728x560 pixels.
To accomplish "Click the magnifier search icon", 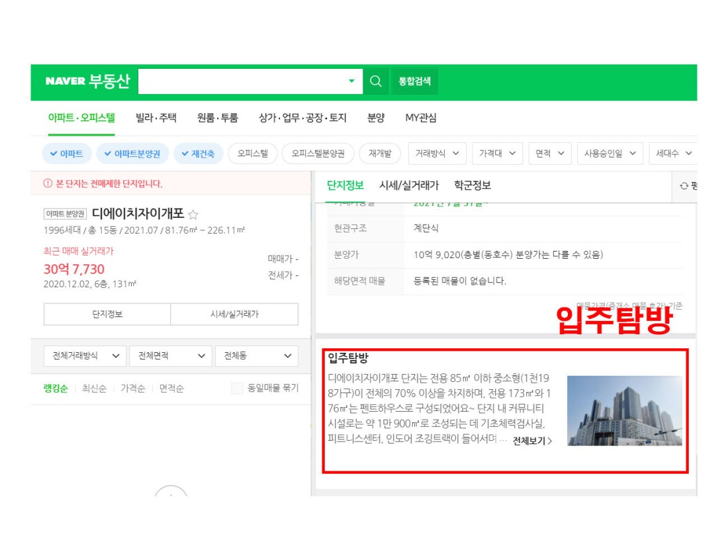I will (x=376, y=81).
